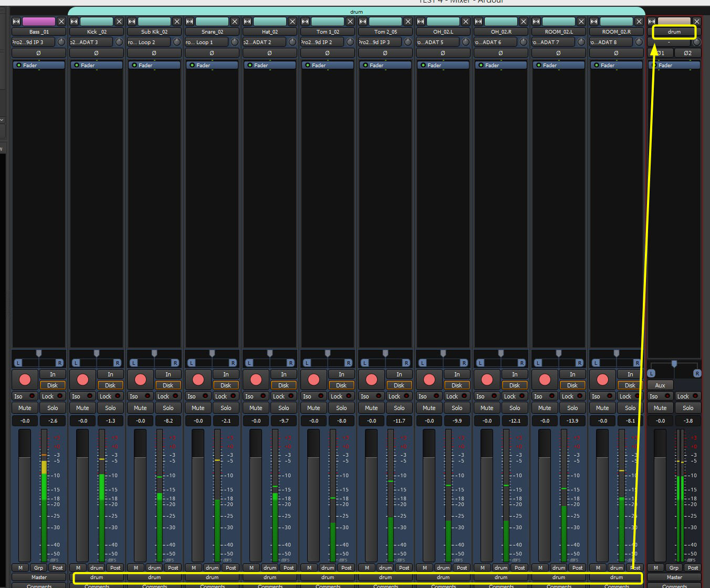Screen dimensions: 710x588
Task: Click the Disk monitoring button on the OH_02.R strip
Action: click(x=515, y=385)
